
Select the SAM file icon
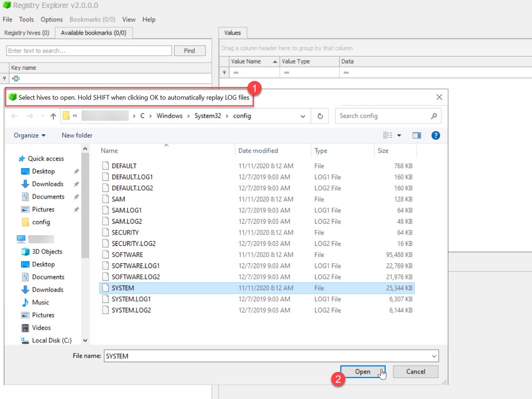pyautogui.click(x=105, y=199)
